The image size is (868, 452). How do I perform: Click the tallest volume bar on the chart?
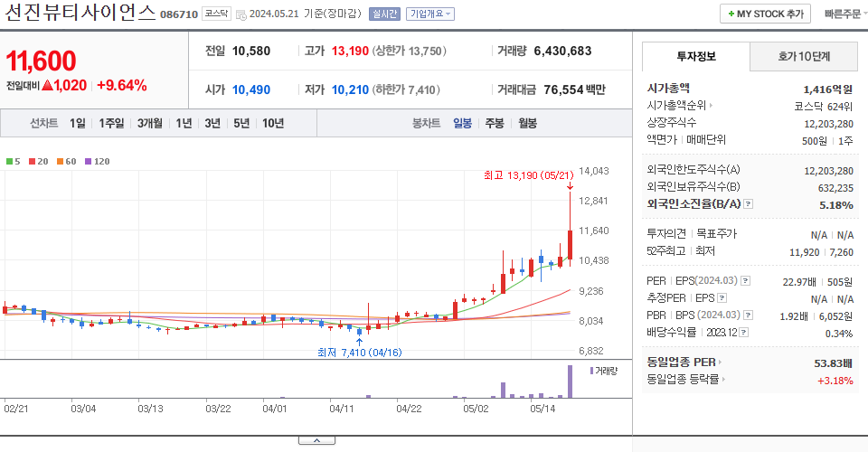pyautogui.click(x=570, y=381)
